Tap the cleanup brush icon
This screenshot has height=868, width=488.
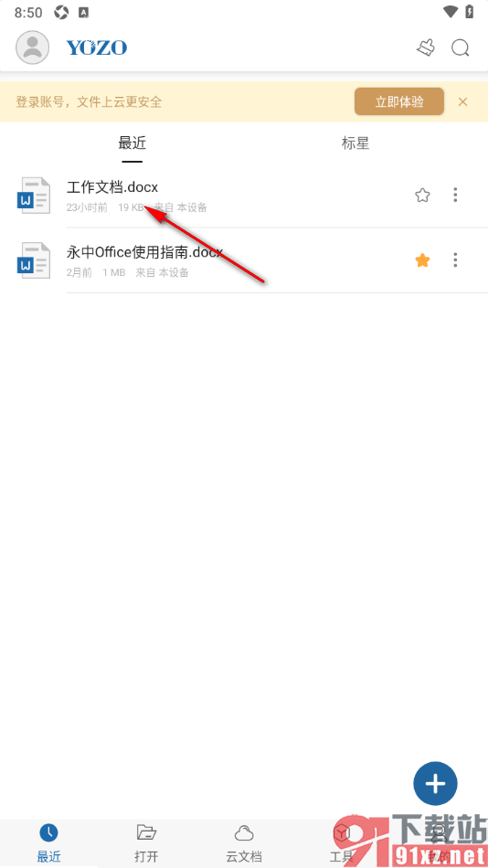426,48
